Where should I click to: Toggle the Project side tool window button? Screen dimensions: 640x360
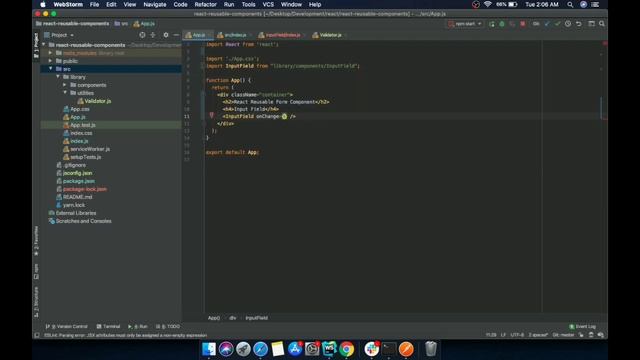[36, 45]
